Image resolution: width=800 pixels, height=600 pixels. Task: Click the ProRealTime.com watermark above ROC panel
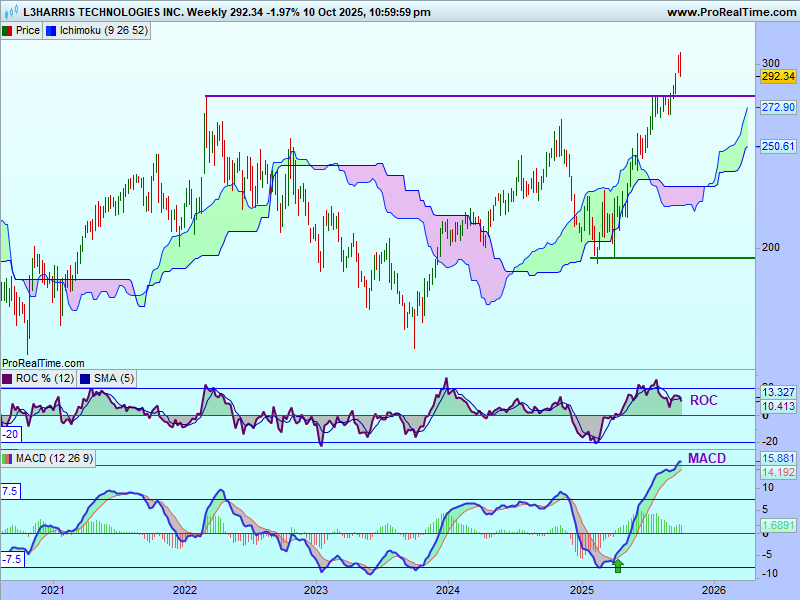(43, 363)
